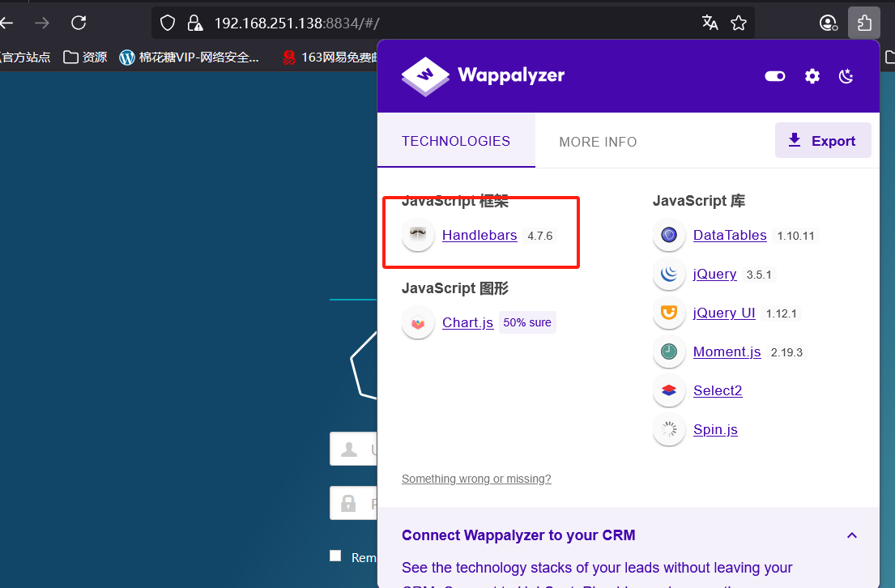Click the 'Something wrong or missing?' link

476,479
